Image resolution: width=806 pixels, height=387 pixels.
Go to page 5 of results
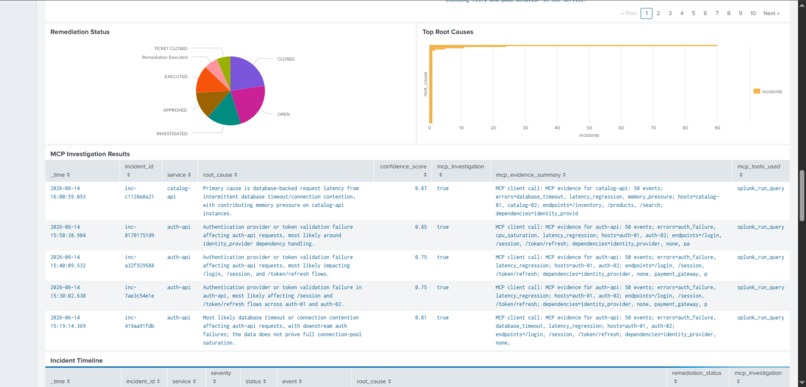click(693, 13)
